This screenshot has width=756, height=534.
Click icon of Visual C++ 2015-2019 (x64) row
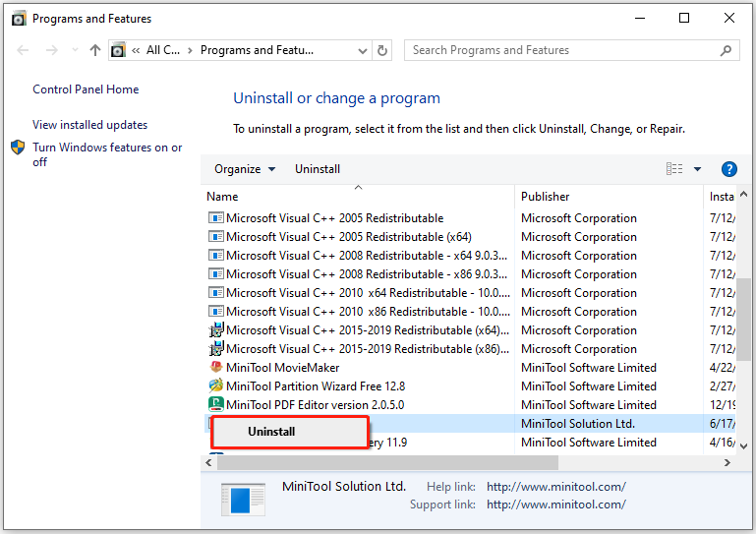pyautogui.click(x=216, y=330)
